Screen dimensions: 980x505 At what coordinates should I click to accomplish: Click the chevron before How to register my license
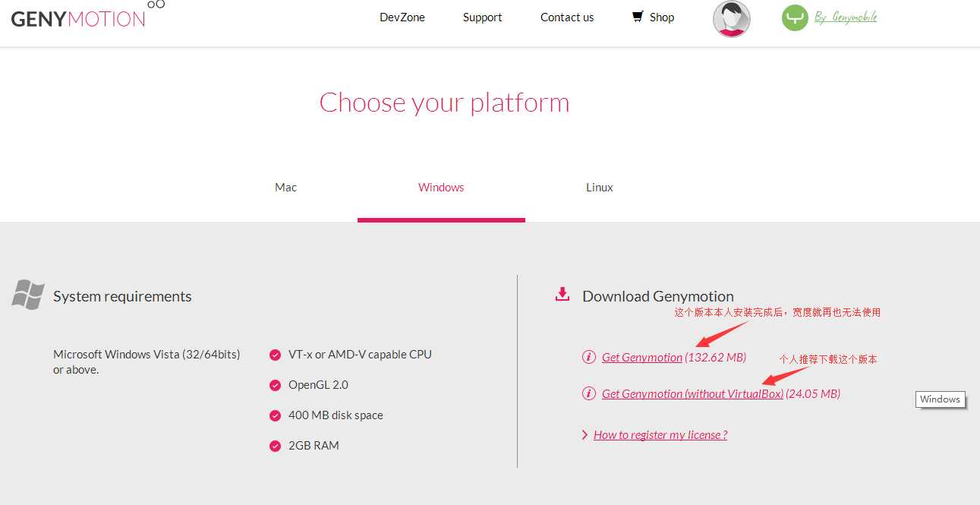tap(585, 435)
